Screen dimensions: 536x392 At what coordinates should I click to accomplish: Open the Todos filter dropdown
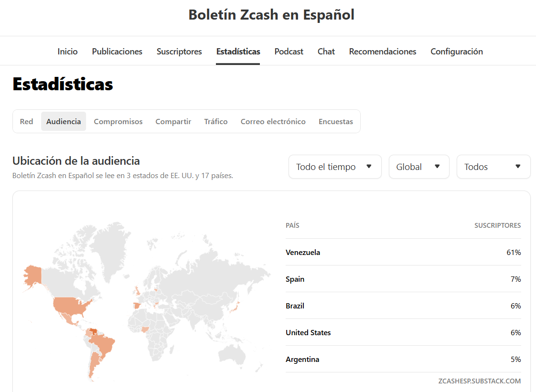click(493, 167)
